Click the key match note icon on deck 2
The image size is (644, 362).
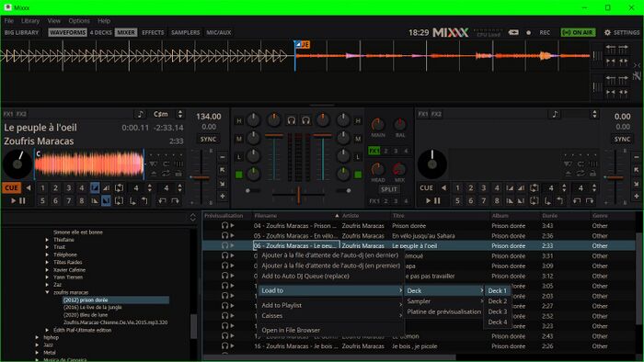coord(555,114)
